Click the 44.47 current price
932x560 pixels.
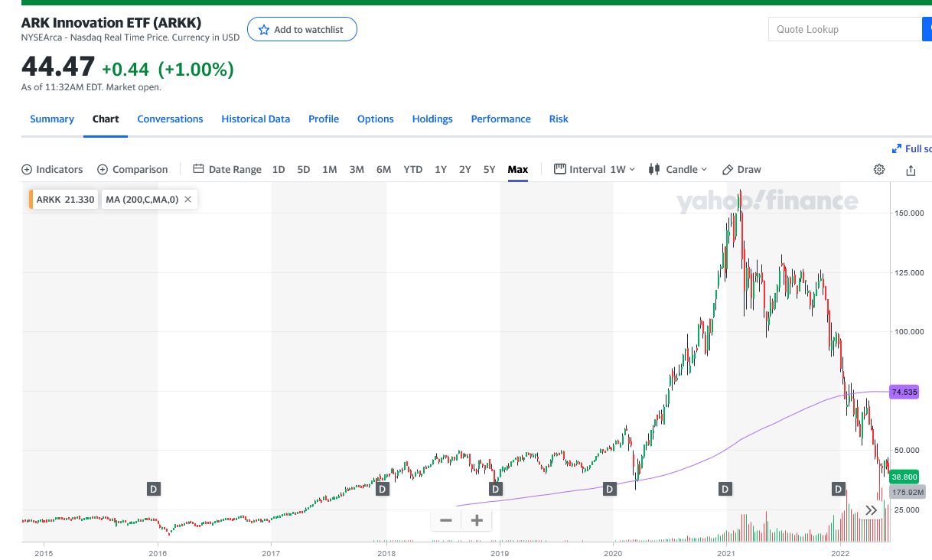(x=58, y=67)
